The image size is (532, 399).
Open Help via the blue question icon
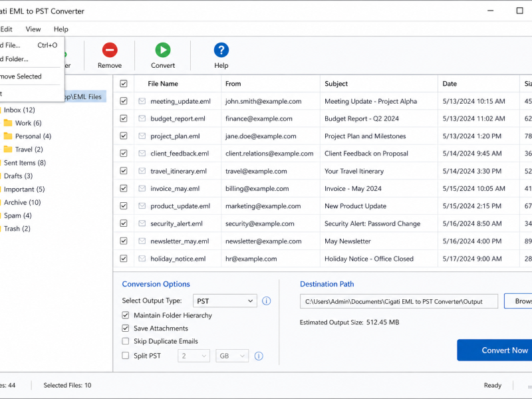221,50
